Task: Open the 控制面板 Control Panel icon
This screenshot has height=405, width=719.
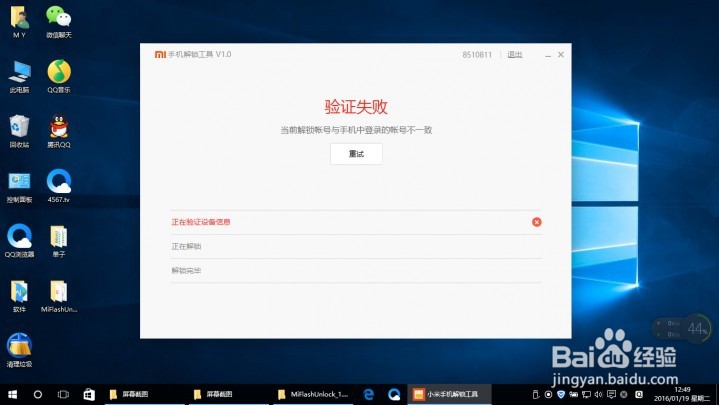Action: 19,187
